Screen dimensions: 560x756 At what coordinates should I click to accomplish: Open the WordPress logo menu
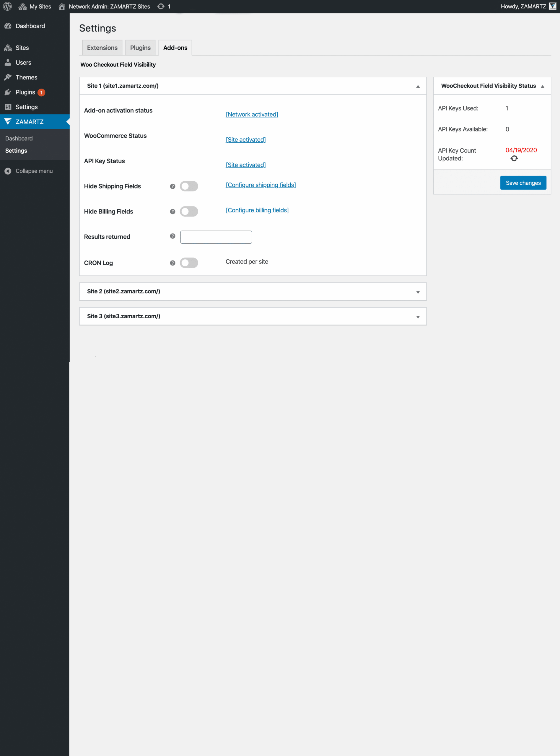pos(7,6)
